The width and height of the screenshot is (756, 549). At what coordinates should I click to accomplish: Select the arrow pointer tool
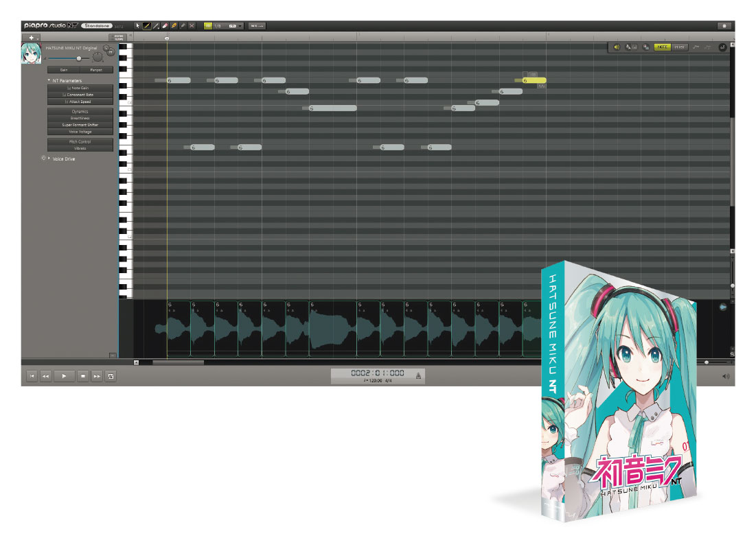pyautogui.click(x=138, y=25)
